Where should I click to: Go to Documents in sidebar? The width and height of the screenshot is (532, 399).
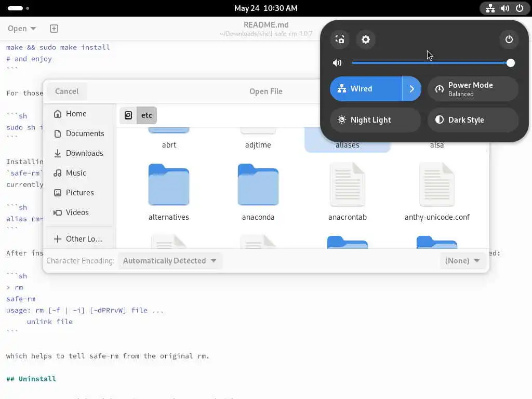point(79,134)
